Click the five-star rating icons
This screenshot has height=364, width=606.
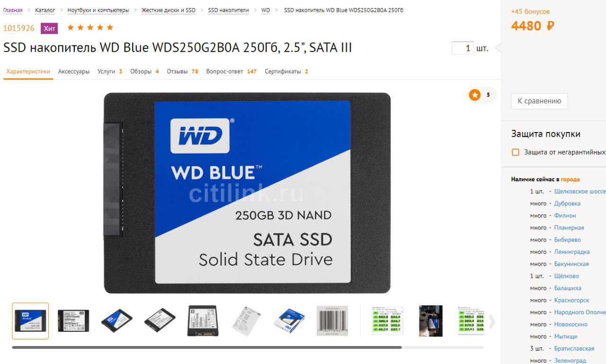(x=90, y=27)
